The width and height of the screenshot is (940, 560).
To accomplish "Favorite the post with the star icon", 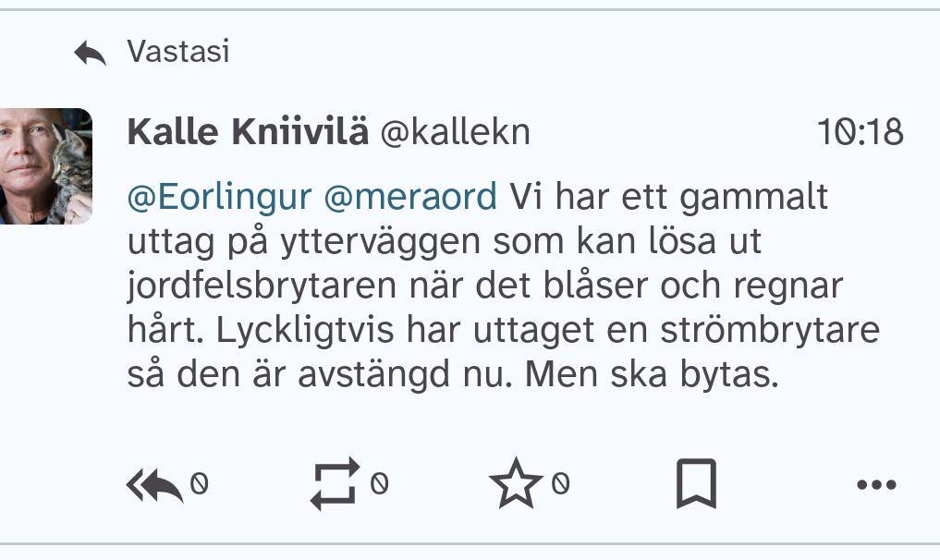I will (515, 484).
